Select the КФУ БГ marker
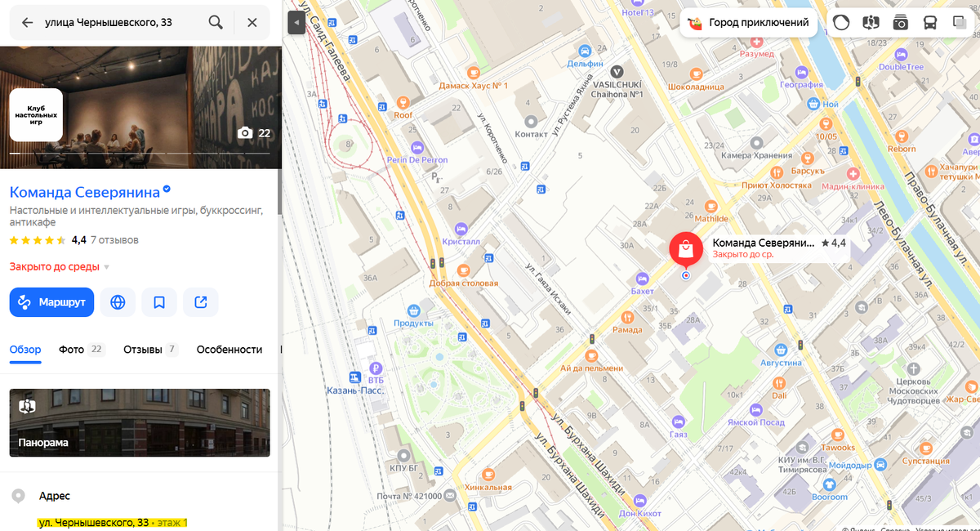This screenshot has width=980, height=531. tap(403, 455)
